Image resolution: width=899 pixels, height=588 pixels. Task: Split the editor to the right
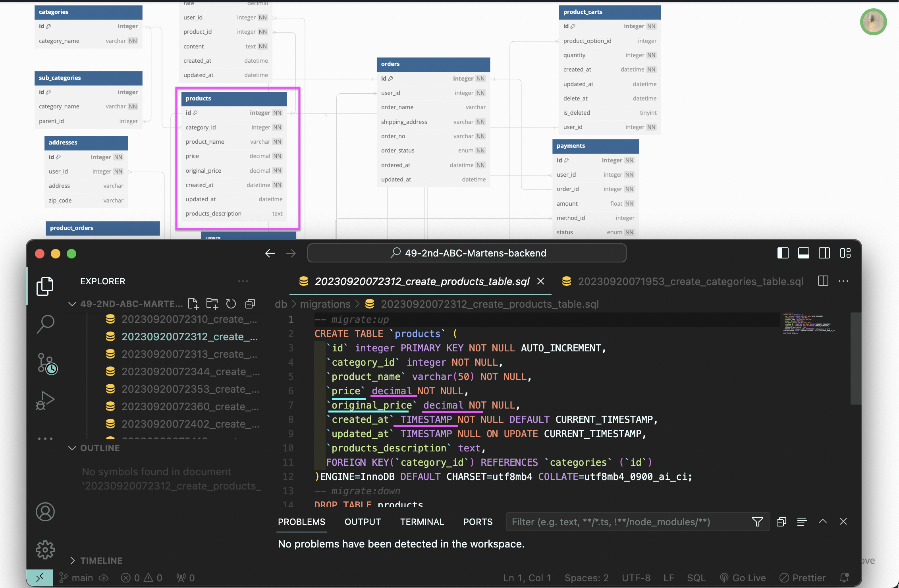(x=823, y=281)
